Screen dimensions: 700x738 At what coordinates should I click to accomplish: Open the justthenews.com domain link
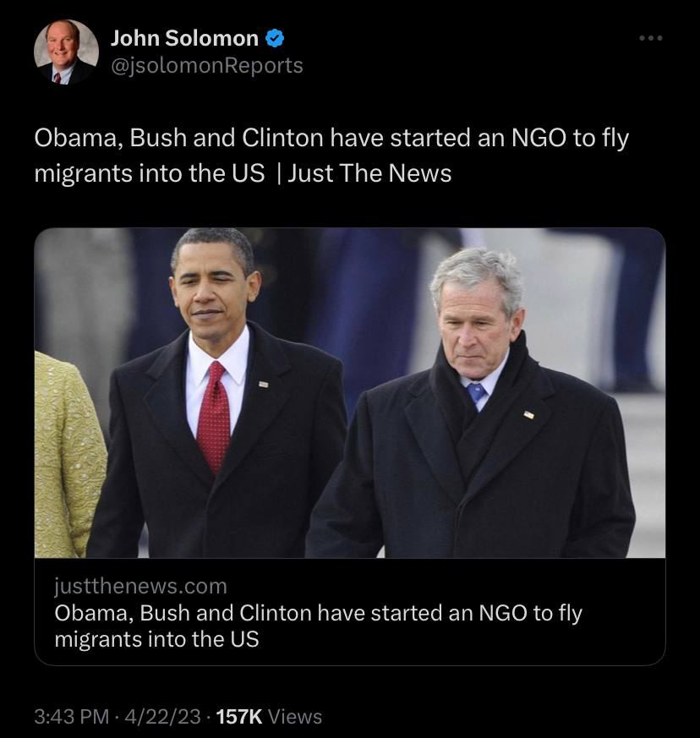click(x=140, y=585)
